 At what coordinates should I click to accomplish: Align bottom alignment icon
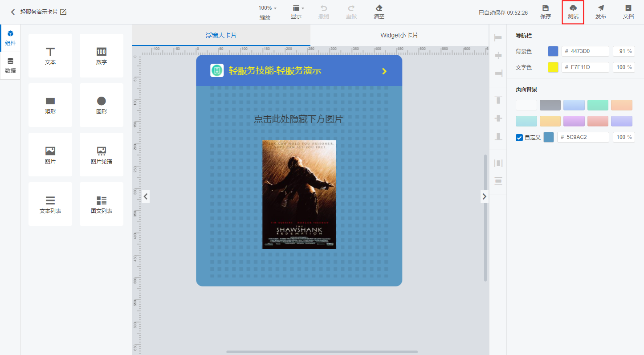(x=498, y=136)
